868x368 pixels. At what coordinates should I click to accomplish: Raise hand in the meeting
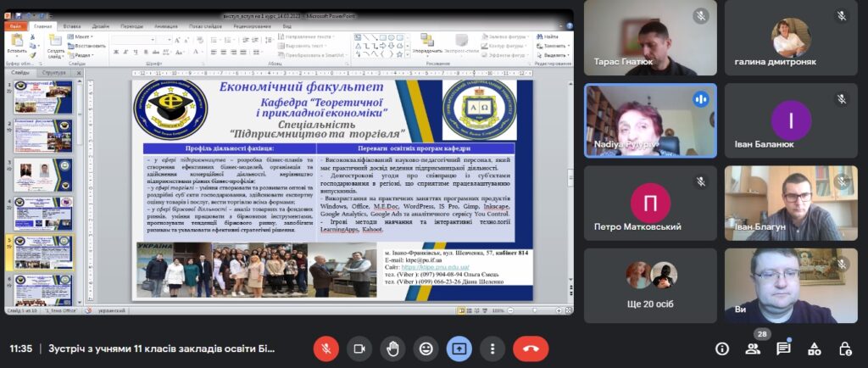(x=392, y=348)
